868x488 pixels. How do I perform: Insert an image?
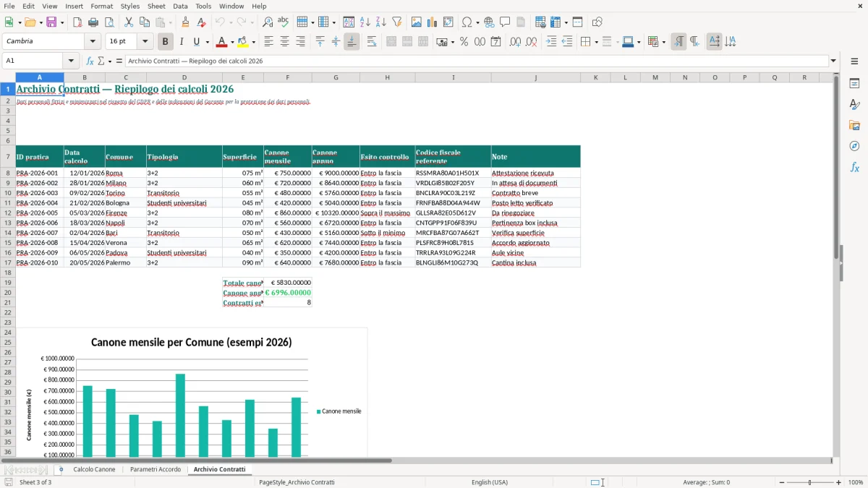(417, 22)
